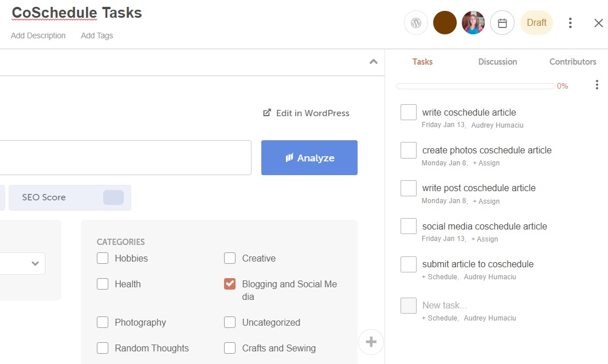Click the Edit in WordPress external link
608x364 pixels.
click(x=306, y=113)
